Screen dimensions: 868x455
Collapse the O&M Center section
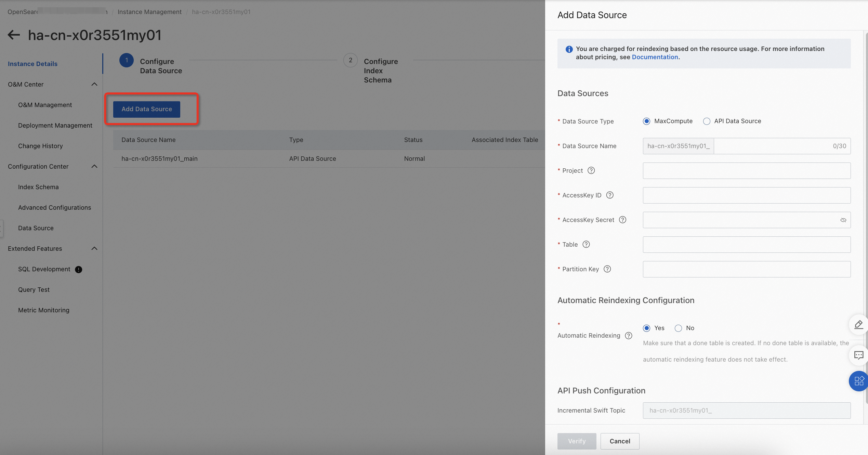pos(94,84)
